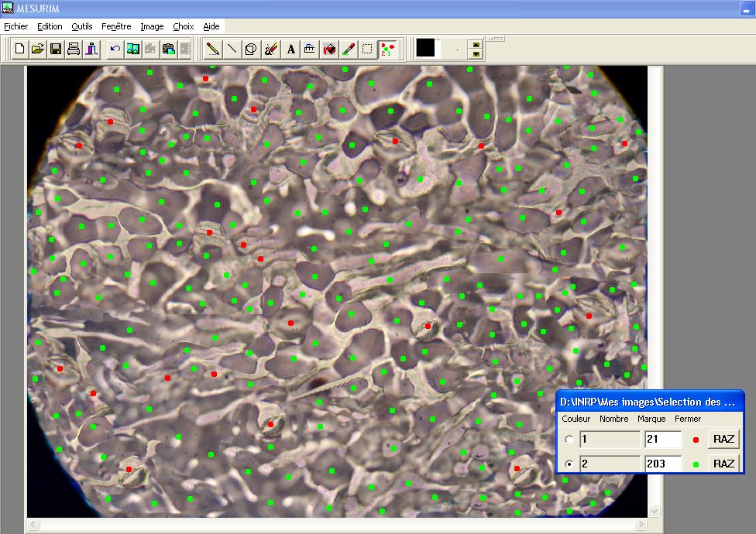This screenshot has width=756, height=534.
Task: Select the pencil drawing tool
Action: [212, 49]
